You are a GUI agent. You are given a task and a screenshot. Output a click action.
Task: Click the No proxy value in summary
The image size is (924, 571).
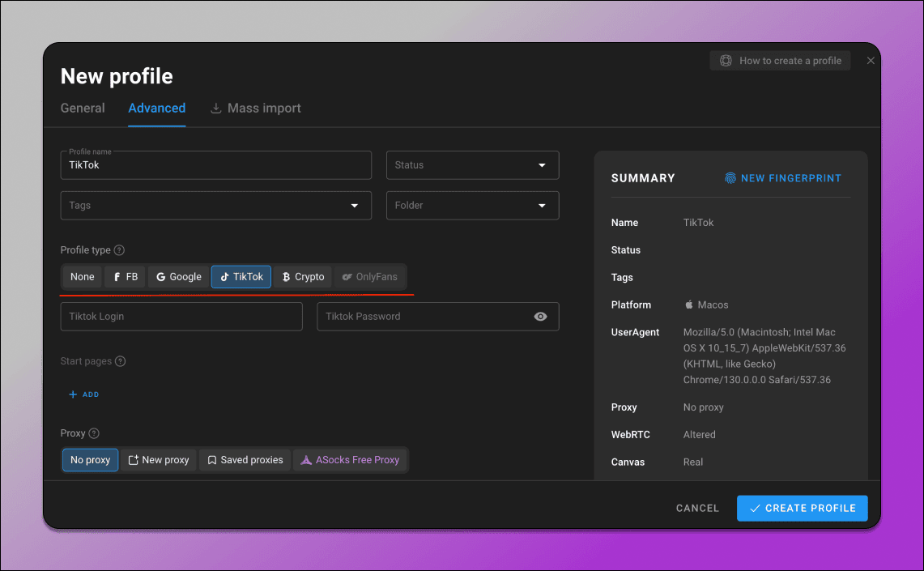703,407
